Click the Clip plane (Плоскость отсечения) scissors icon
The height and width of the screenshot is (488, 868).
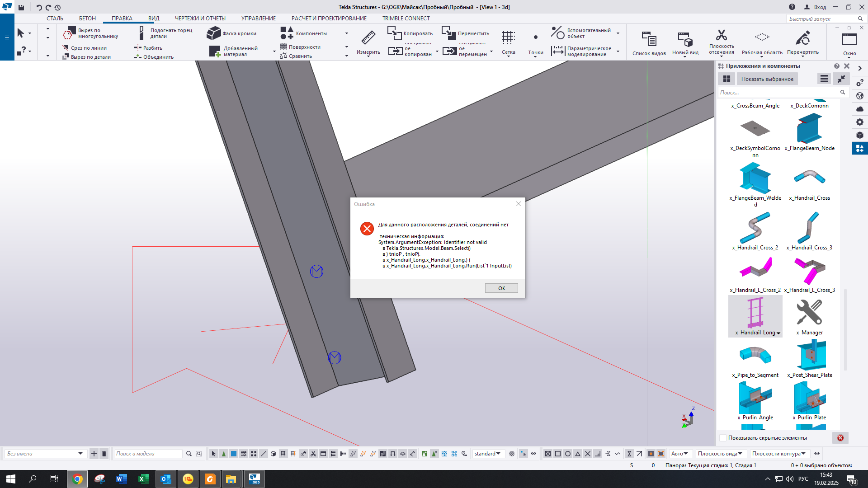click(x=721, y=35)
